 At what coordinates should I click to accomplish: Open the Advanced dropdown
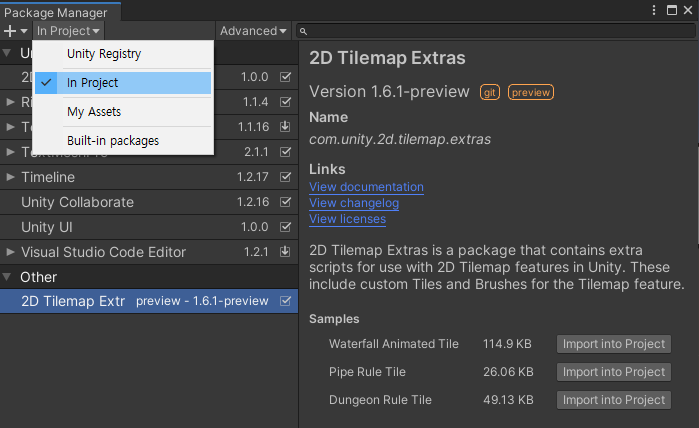coord(253,31)
